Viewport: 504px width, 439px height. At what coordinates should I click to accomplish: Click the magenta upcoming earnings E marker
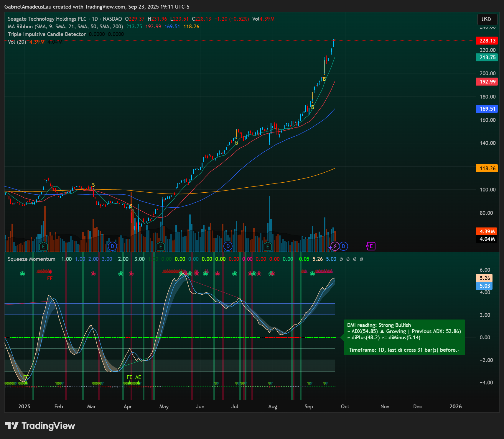coord(371,246)
